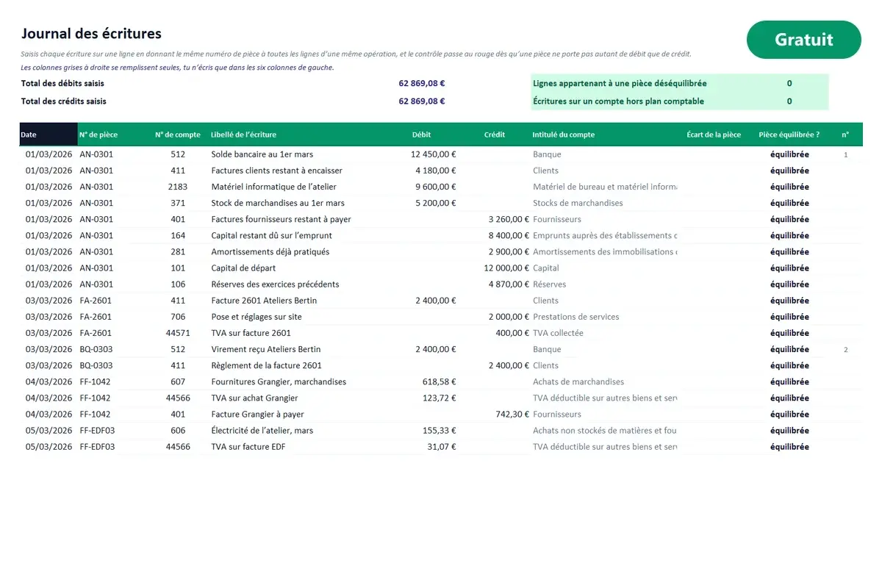882x588 pixels.
Task: Select the Total des débits saisis label
Action: [x=62, y=84]
